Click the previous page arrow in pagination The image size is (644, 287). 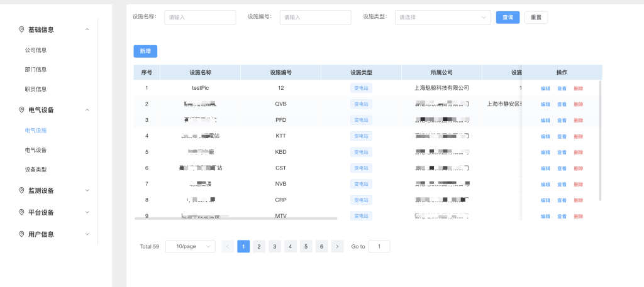(228, 247)
